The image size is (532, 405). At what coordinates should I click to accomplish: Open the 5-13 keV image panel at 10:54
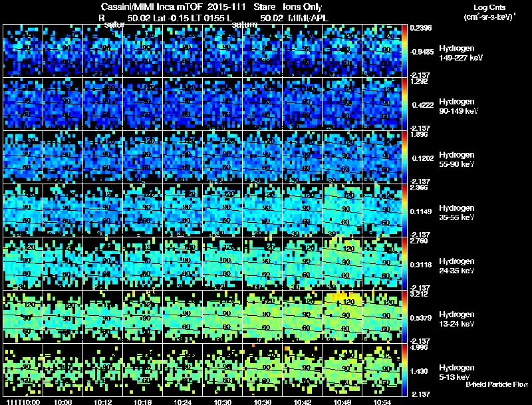click(x=382, y=370)
